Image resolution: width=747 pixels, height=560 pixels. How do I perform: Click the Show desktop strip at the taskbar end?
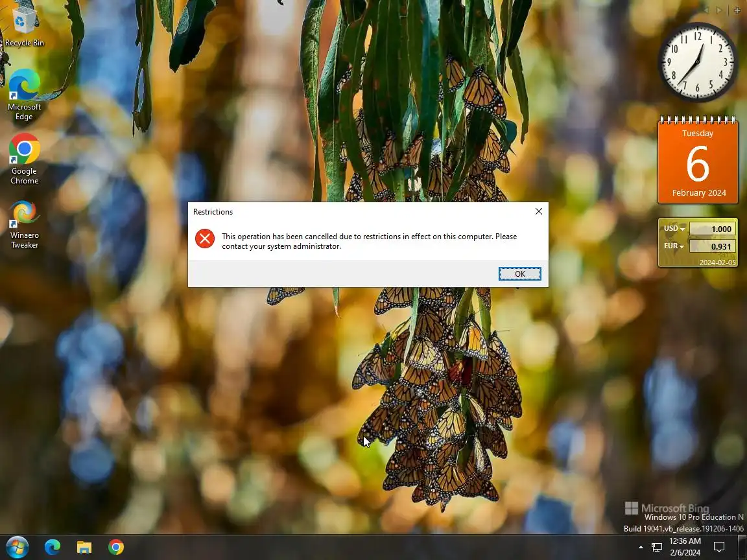click(x=742, y=547)
